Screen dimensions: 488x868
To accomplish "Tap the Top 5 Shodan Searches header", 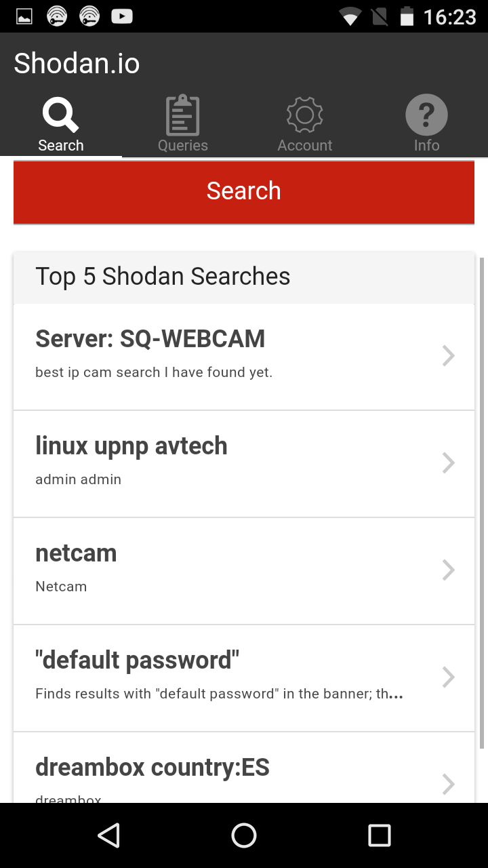I will pos(163,277).
